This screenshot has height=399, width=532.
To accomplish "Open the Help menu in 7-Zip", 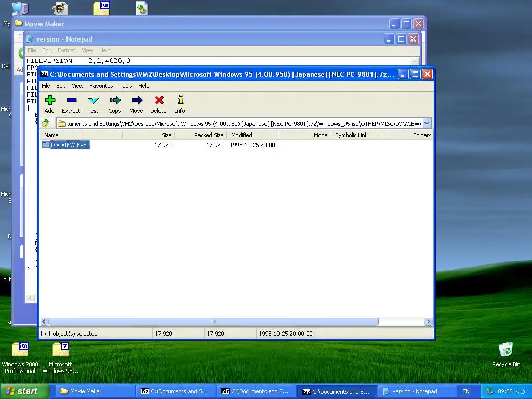I will coord(143,86).
